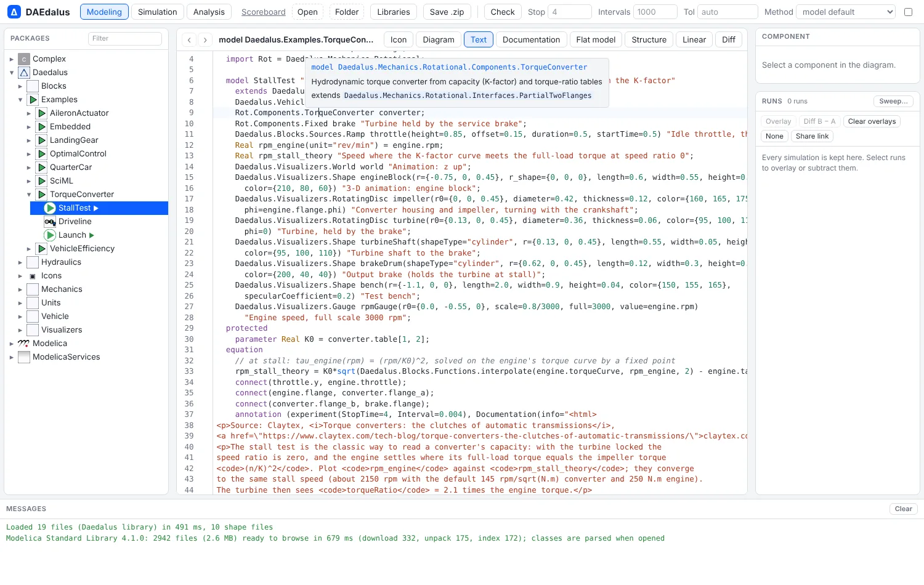Screen dimensions: 924x585
Task: Click the Tol auto input field
Action: coord(727,12)
